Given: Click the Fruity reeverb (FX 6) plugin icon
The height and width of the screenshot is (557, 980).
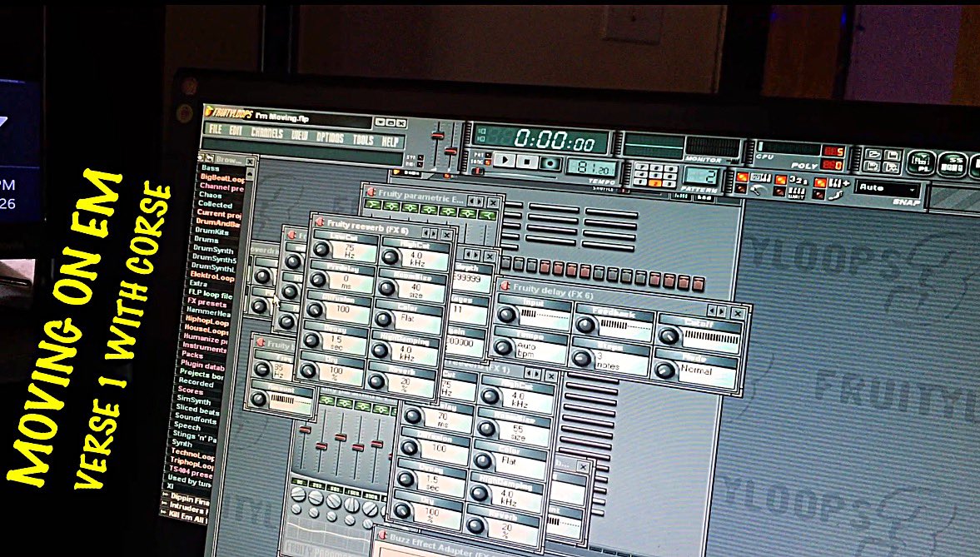Looking at the screenshot, I should (x=320, y=222).
